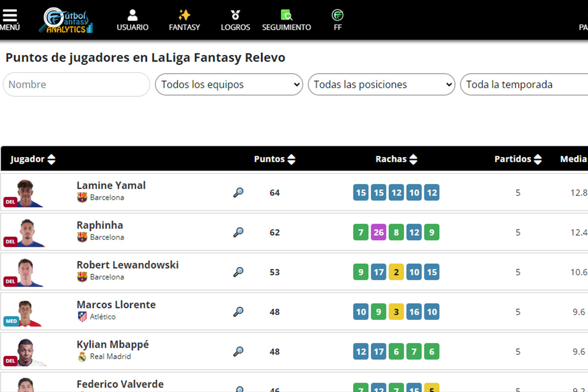The width and height of the screenshot is (588, 392).
Task: Sort table by Puntos column
Action: click(274, 159)
